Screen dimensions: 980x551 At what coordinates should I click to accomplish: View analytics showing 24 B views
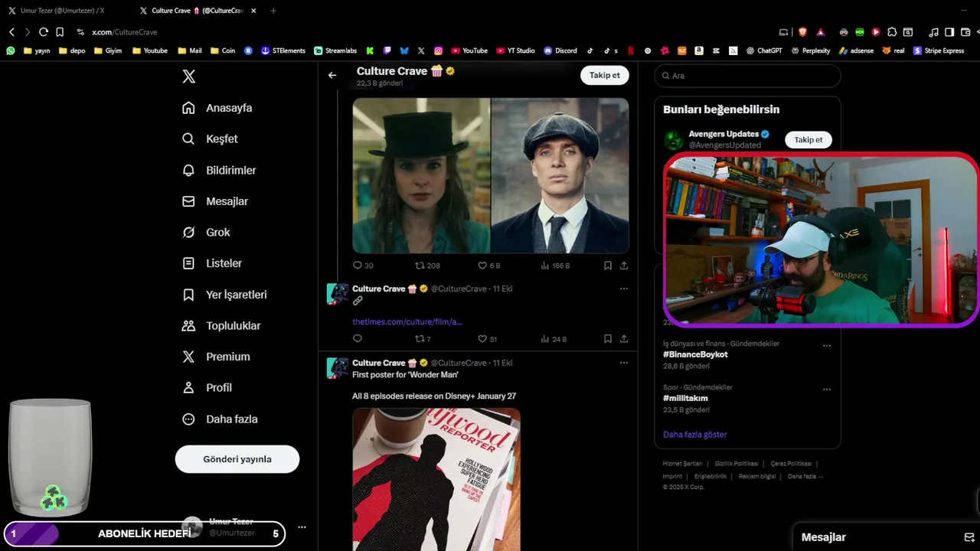554,338
